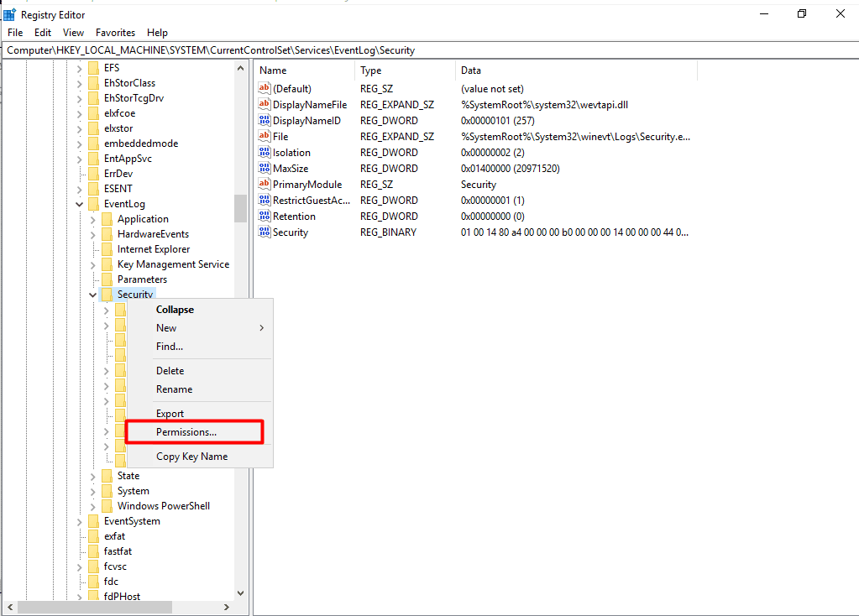Expand the Windows PowerShell key
The width and height of the screenshot is (859, 616).
point(92,507)
